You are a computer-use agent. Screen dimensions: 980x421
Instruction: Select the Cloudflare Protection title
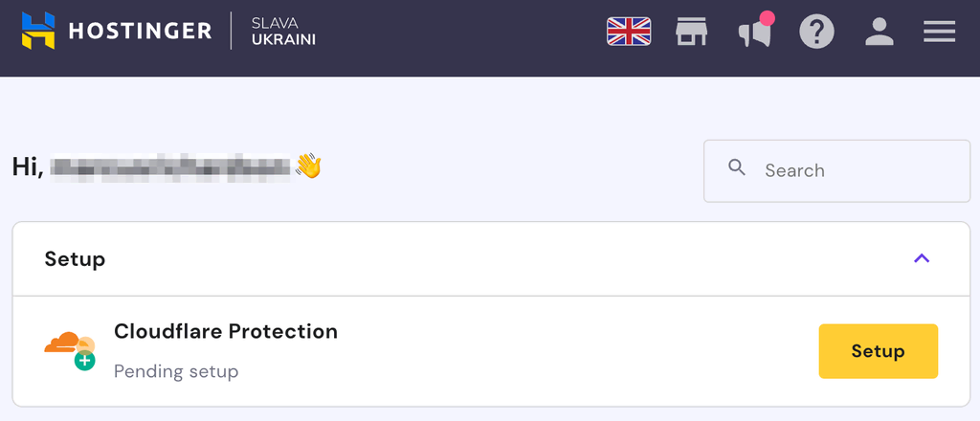click(x=226, y=332)
